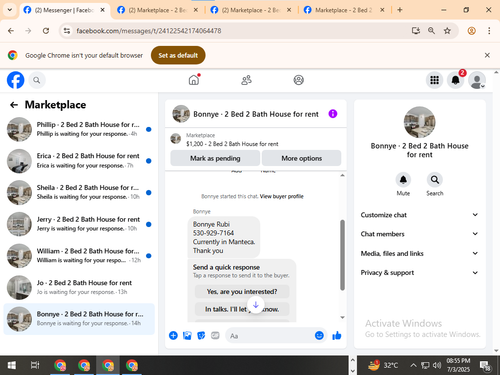The image size is (500, 375).
Task: Open the Facebook menu grid icon
Action: tap(434, 80)
